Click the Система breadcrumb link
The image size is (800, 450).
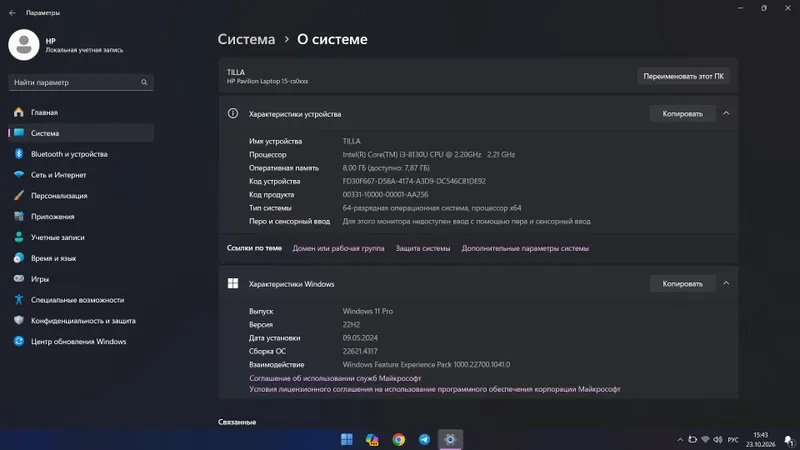coord(246,39)
